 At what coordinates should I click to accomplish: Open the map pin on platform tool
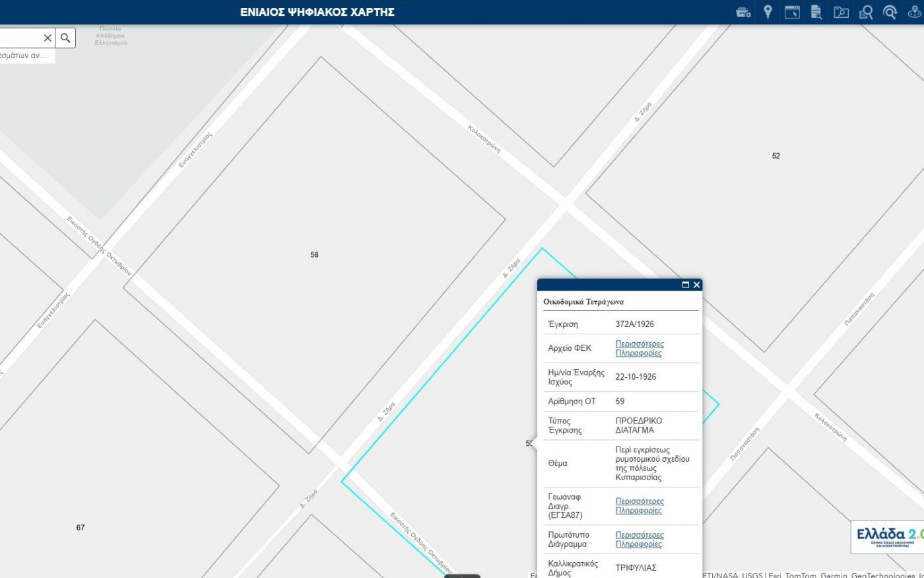[x=915, y=12]
